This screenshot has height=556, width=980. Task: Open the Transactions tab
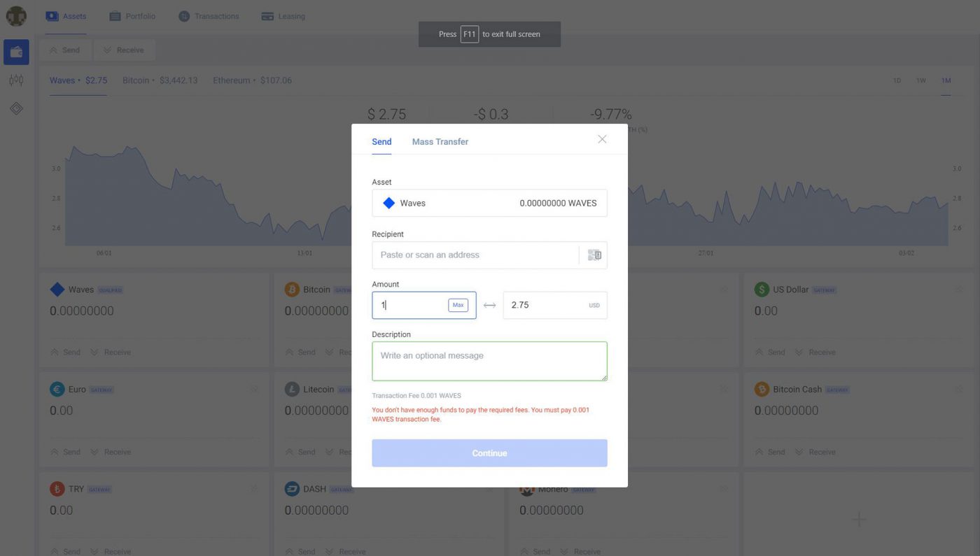point(209,16)
